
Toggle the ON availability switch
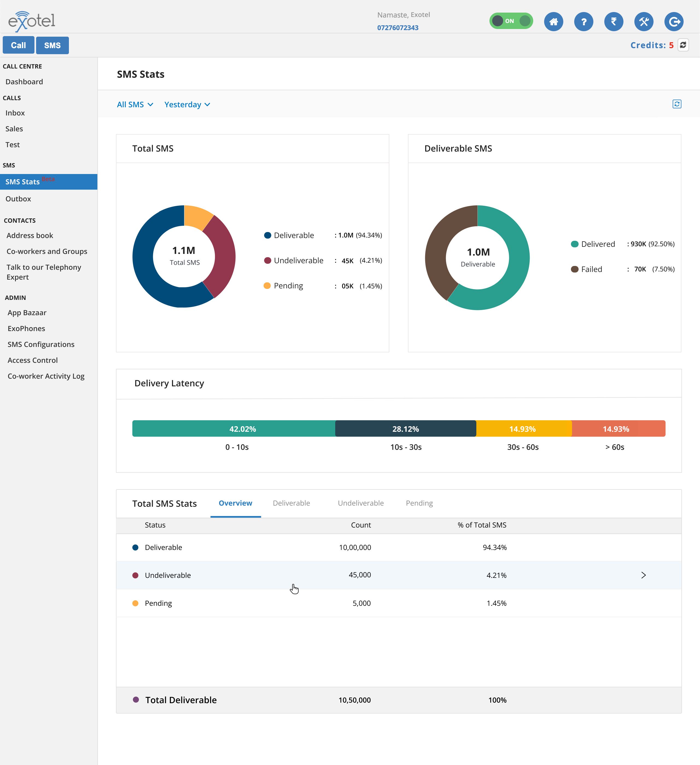coord(511,21)
